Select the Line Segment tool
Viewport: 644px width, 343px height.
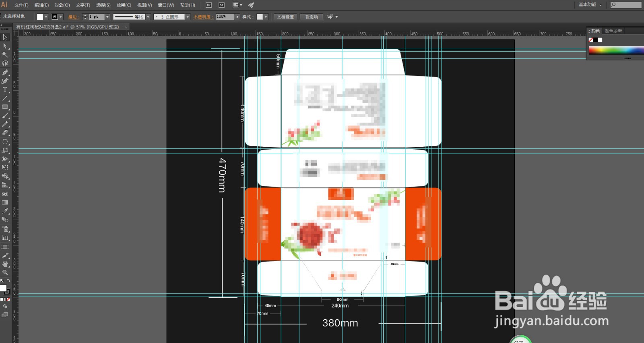tap(5, 98)
